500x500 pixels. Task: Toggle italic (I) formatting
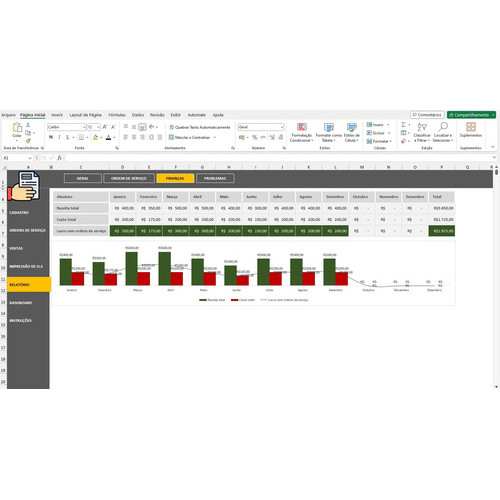[59, 137]
